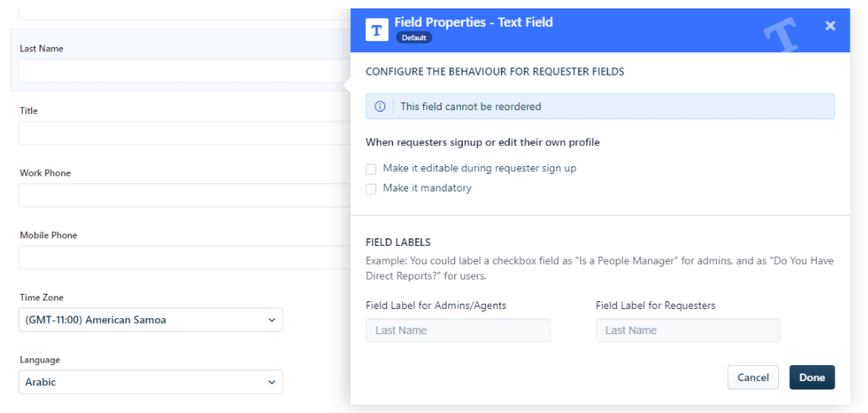Close the Field Properties panel

click(829, 25)
